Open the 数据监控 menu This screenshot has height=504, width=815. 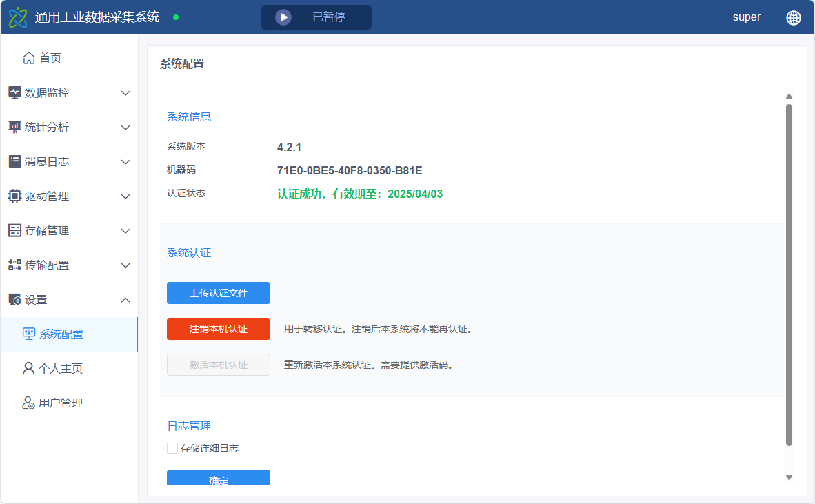(69, 92)
